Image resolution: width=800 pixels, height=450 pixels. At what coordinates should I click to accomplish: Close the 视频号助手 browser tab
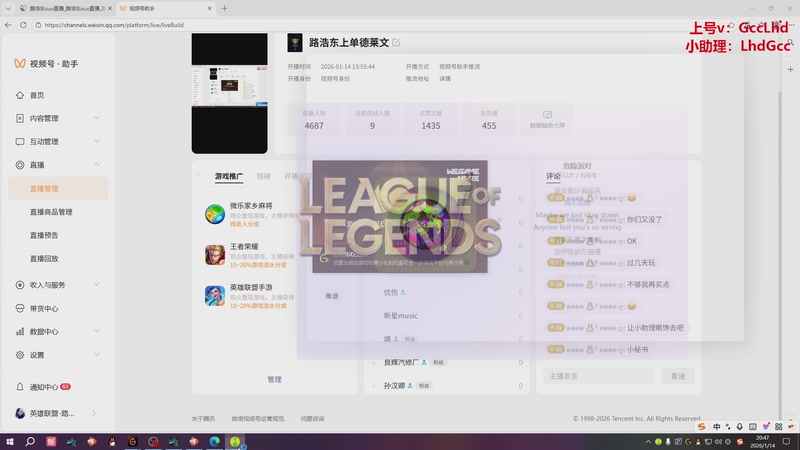(x=209, y=8)
